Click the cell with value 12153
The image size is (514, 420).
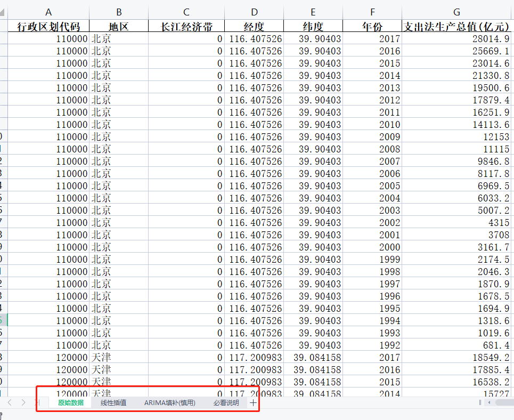point(456,136)
